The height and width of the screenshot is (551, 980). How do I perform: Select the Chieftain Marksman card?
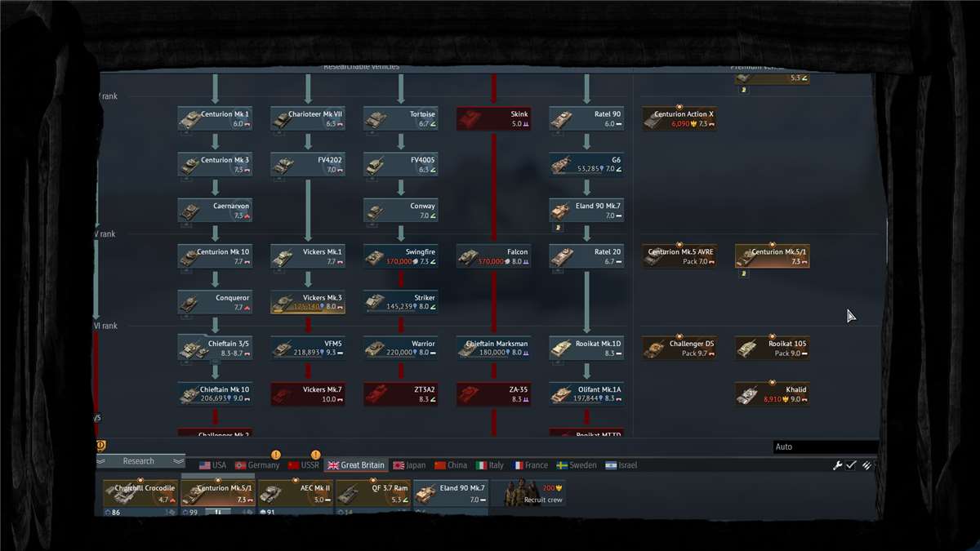pos(494,348)
